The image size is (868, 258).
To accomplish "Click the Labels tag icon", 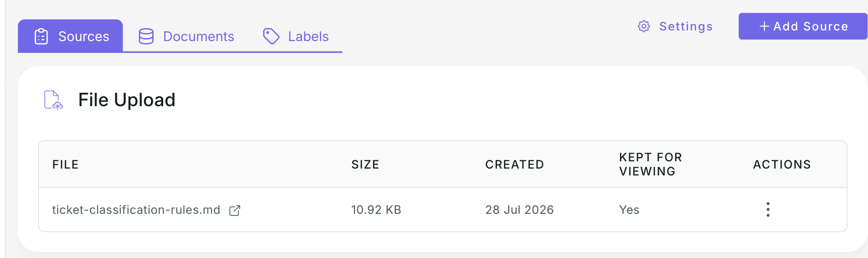I will pyautogui.click(x=271, y=37).
